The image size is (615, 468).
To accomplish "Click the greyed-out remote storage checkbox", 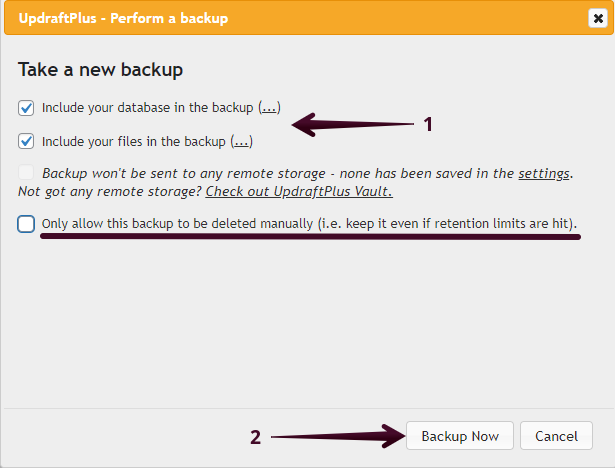I will coord(26,173).
